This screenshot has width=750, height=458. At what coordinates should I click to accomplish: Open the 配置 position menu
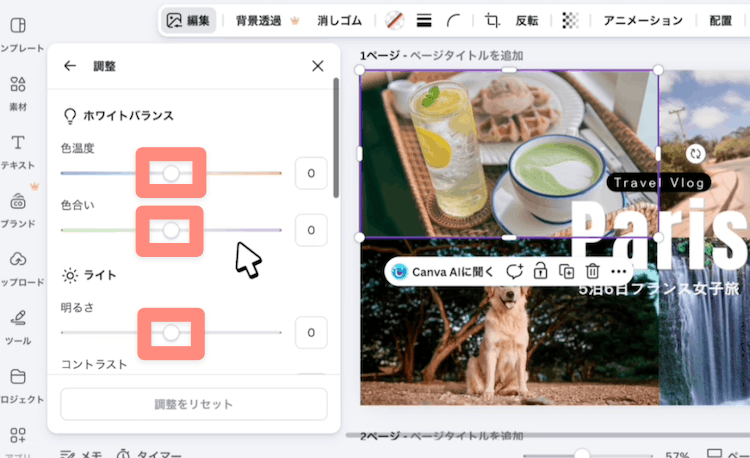click(x=720, y=21)
